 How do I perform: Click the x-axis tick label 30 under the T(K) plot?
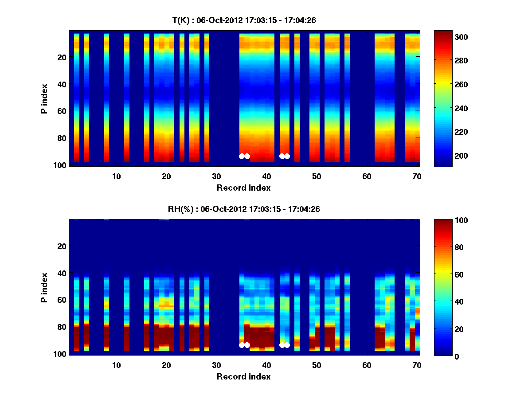[x=216, y=176]
